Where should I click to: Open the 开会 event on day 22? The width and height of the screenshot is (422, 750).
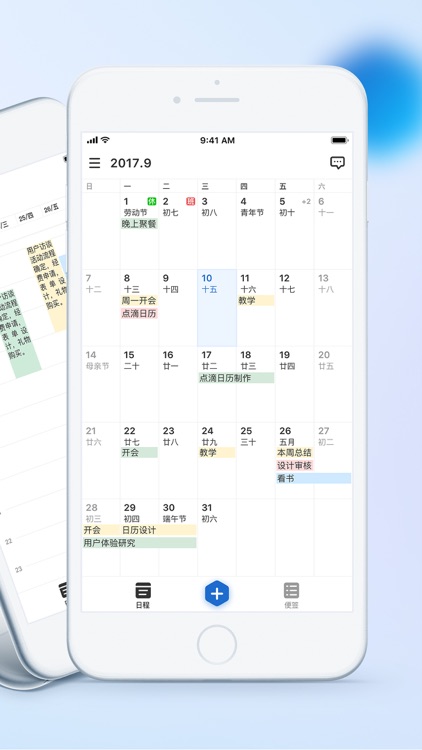coord(139,452)
